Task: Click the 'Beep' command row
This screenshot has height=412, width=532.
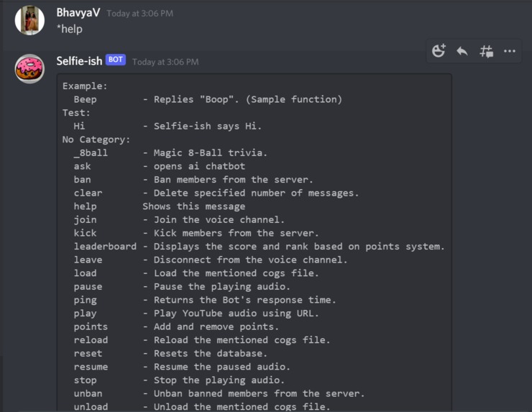Action: 208,99
